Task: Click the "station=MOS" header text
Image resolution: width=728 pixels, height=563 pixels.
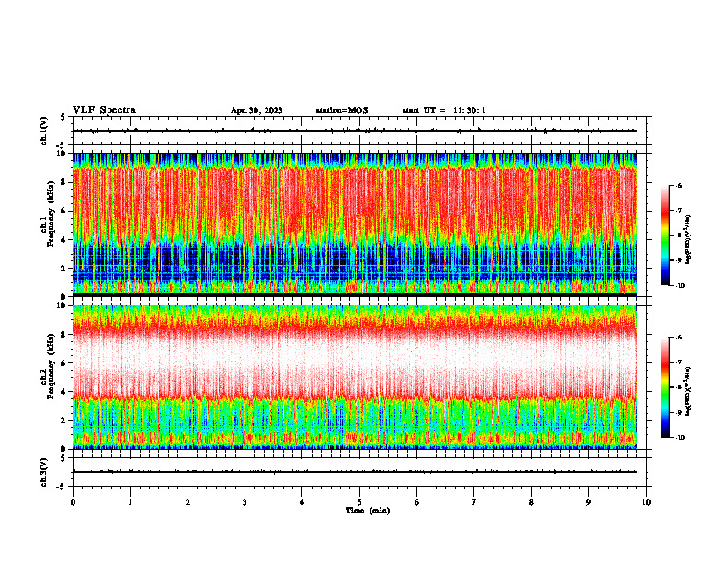Action: (x=342, y=110)
